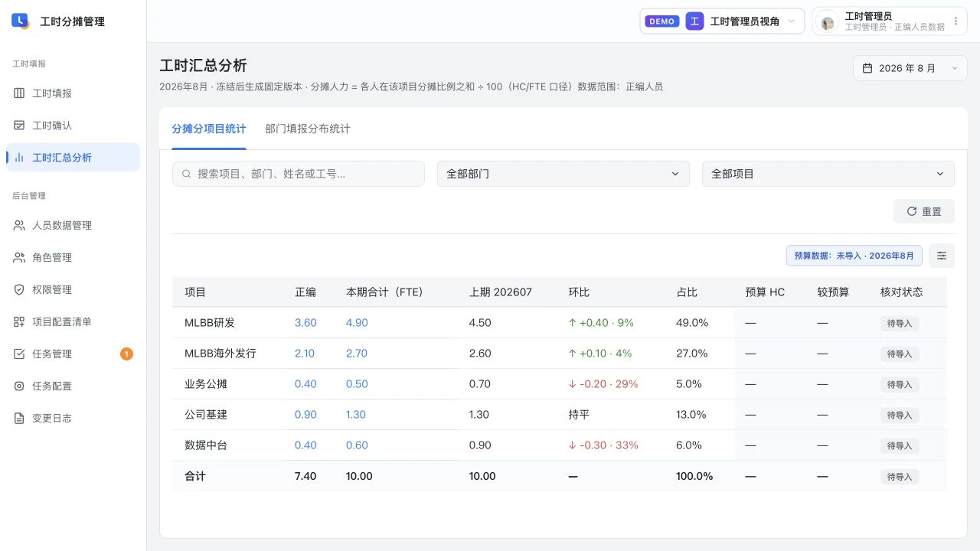Click the three-dot menu beside 工时管理员
The height and width of the screenshot is (551, 980).
[x=955, y=21]
